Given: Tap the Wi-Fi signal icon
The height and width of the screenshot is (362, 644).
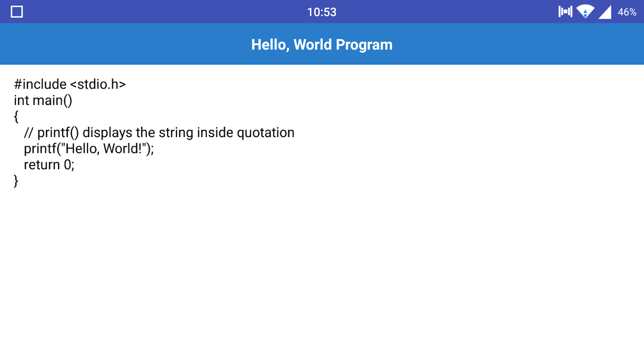Looking at the screenshot, I should tap(585, 12).
